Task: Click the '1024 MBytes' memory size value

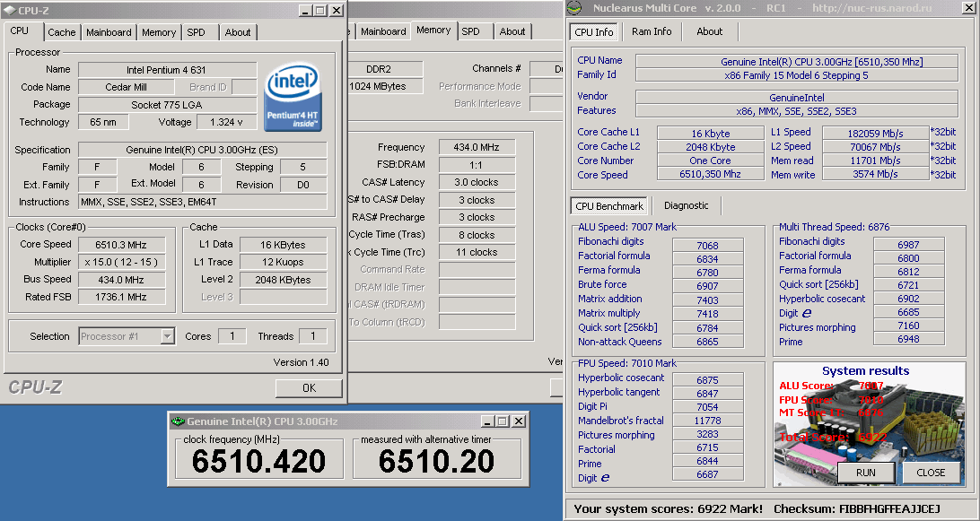Action: tap(385, 86)
